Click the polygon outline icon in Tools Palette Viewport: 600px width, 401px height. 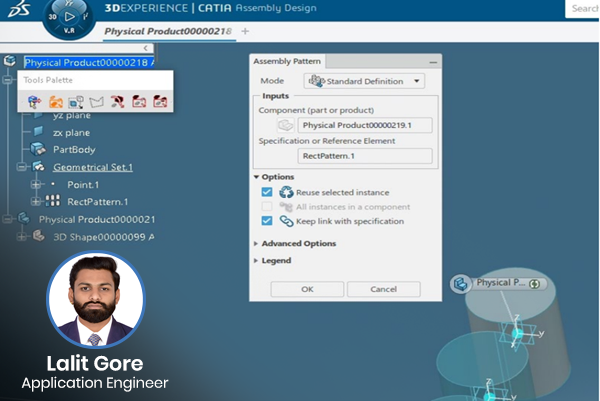97,101
